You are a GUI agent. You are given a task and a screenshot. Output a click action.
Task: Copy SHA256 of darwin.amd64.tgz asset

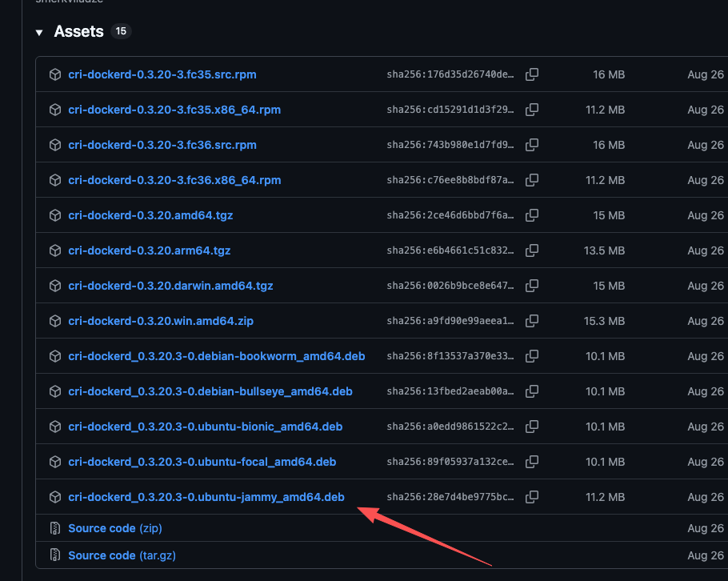click(x=532, y=286)
